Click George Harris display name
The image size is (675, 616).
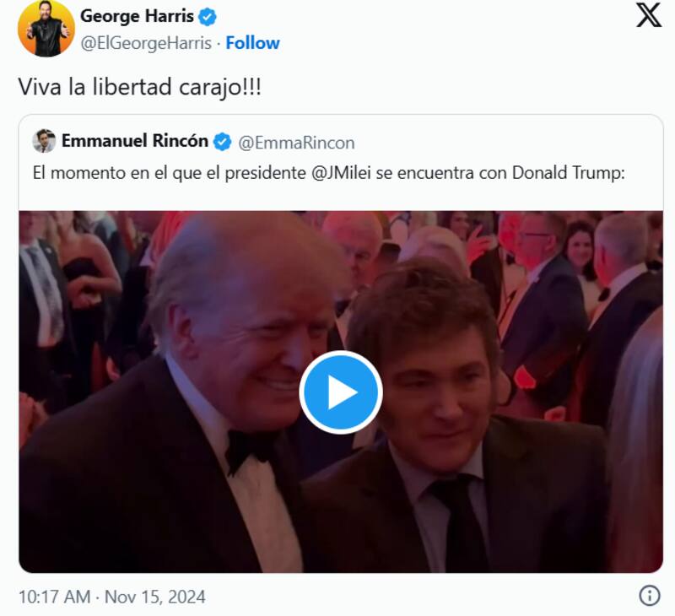[x=136, y=14]
